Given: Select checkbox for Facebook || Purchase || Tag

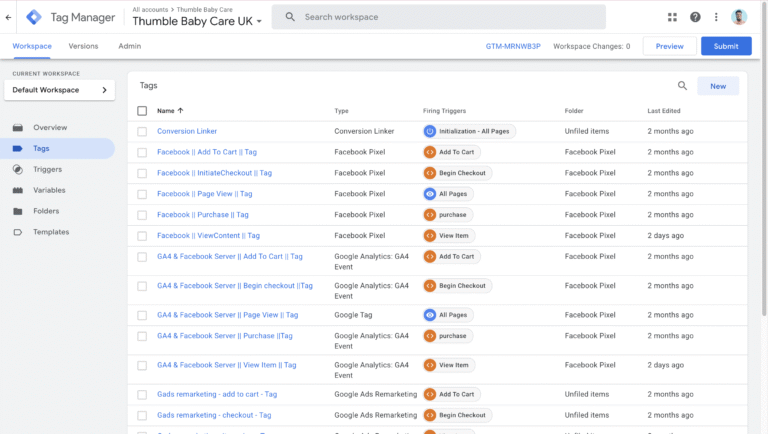Looking at the screenshot, I should (142, 215).
